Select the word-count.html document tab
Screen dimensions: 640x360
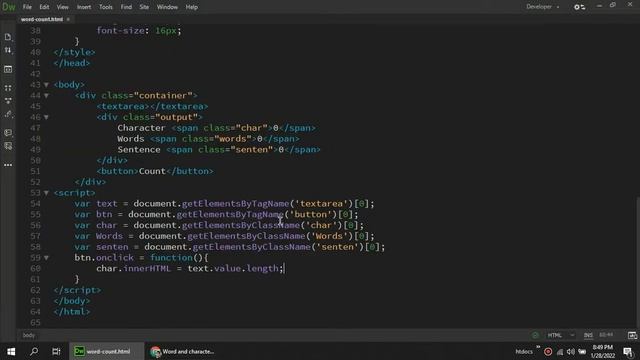(42, 19)
